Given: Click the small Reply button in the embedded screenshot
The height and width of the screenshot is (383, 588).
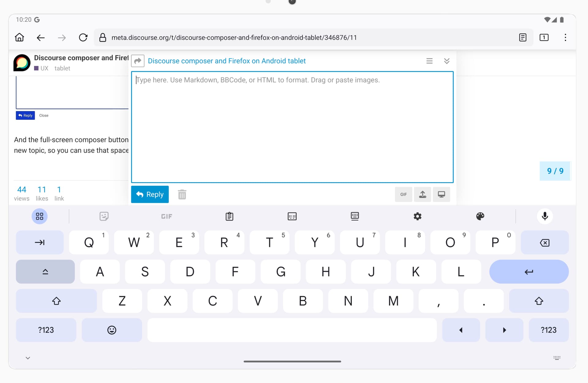Looking at the screenshot, I should coord(25,115).
